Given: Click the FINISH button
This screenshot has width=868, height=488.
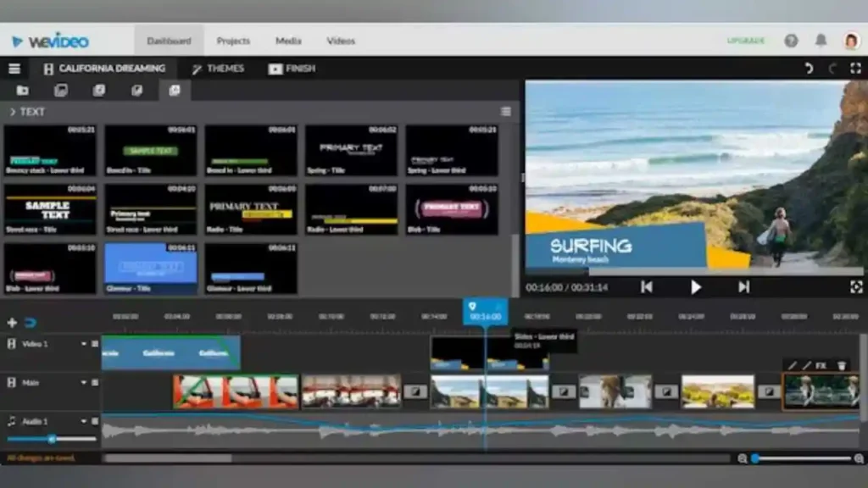Looking at the screenshot, I should (292, 69).
